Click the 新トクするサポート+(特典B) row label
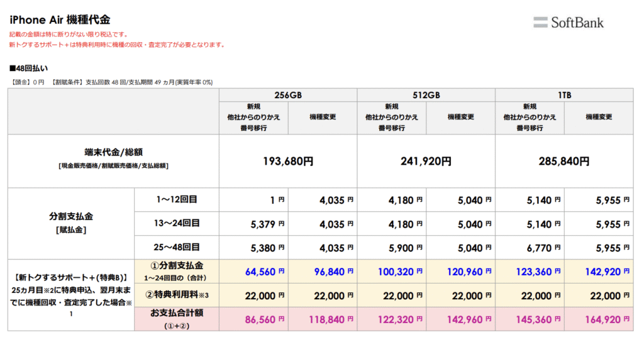Image resolution: width=644 pixels, height=342 pixels. tap(71, 277)
